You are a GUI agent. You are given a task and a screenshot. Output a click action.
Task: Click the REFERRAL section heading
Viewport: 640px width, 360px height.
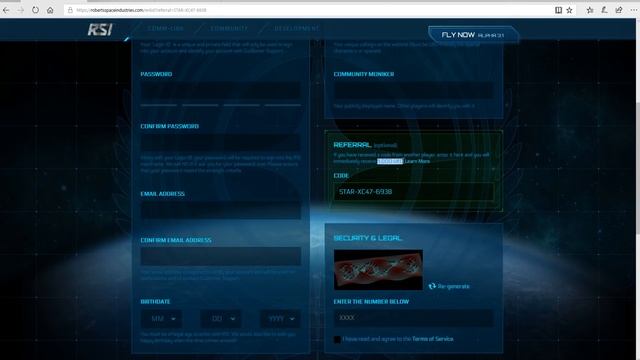click(352, 145)
